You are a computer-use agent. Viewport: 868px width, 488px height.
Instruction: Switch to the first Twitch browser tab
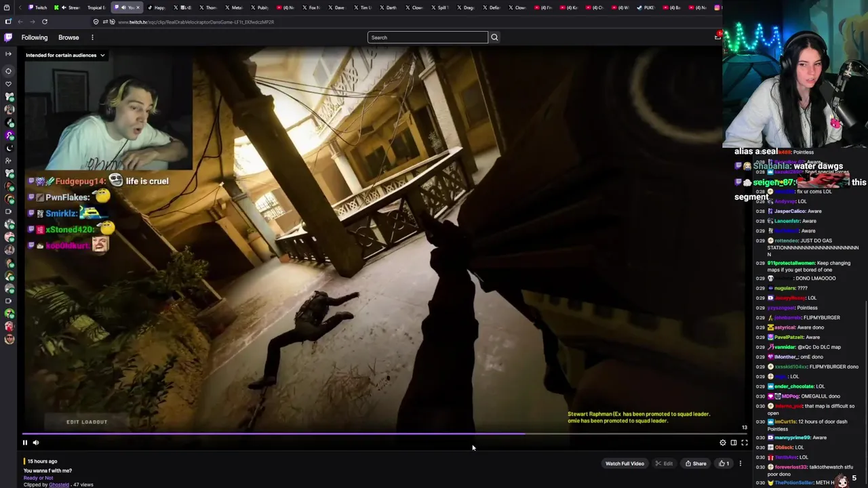pyautogui.click(x=37, y=7)
